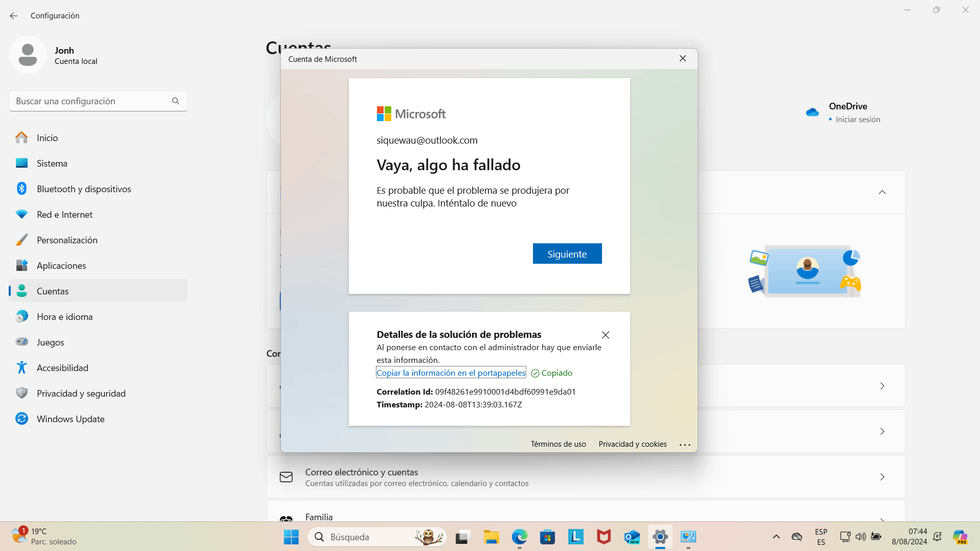Viewport: 980px width, 551px height.
Task: Click Copiar la información en el portapapeles
Action: tap(451, 373)
